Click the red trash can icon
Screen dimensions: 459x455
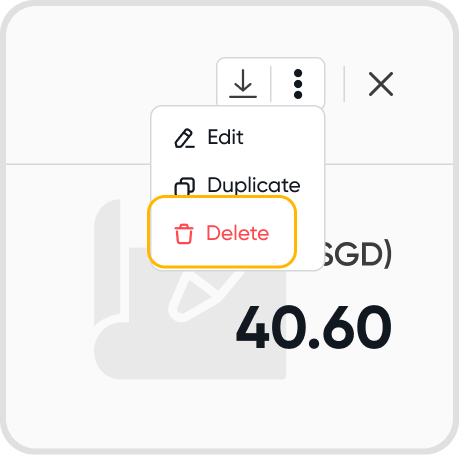(x=184, y=234)
